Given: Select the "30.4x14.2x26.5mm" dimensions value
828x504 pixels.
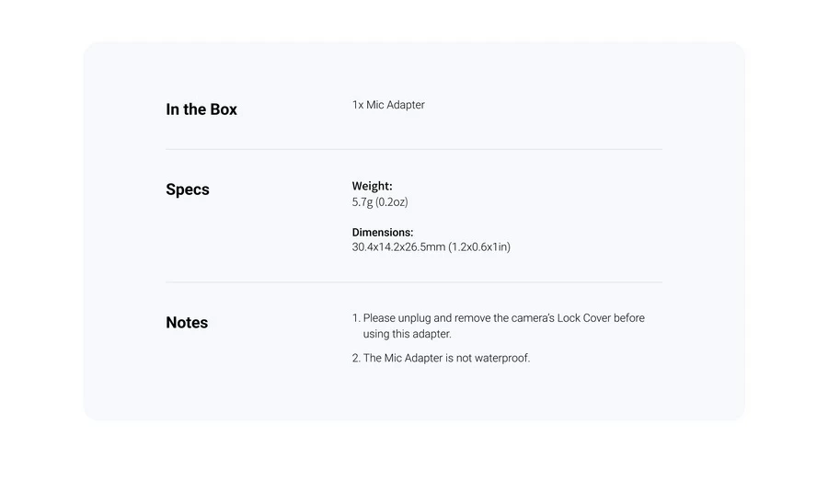Looking at the screenshot, I should (x=398, y=247).
